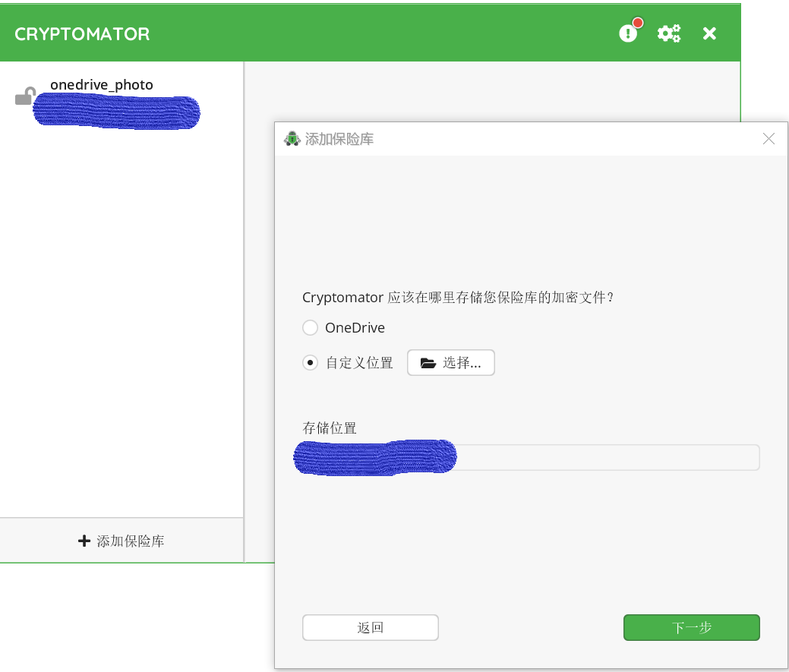Click the plus icon beside 添加保险库
Image resolution: width=789 pixels, height=672 pixels.
point(84,541)
